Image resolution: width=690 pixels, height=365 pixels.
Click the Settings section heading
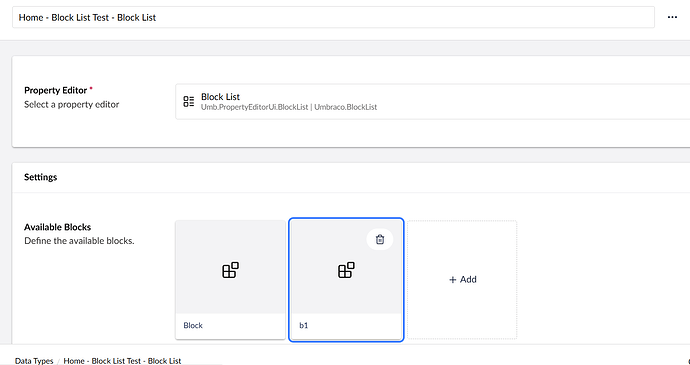[40, 177]
